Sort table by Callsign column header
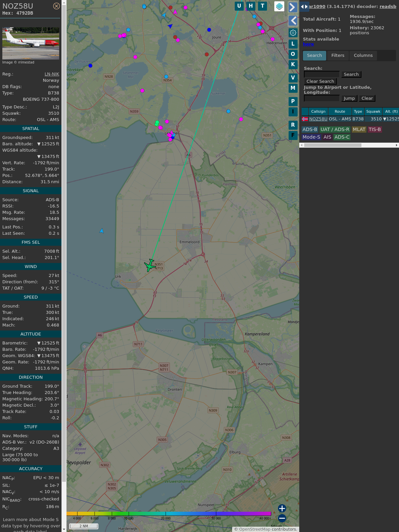The width and height of the screenshot is (399, 532). (x=318, y=112)
